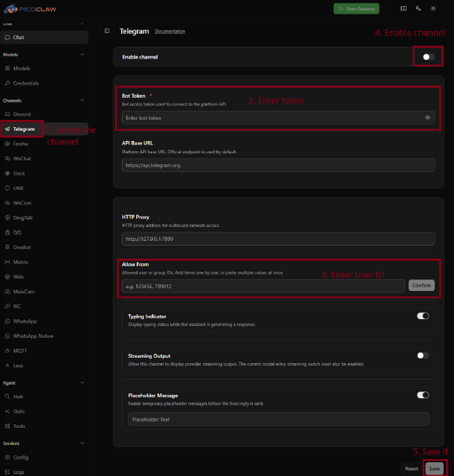This screenshot has height=476, width=454.
Task: Click the API Base URL field
Action: click(279, 166)
